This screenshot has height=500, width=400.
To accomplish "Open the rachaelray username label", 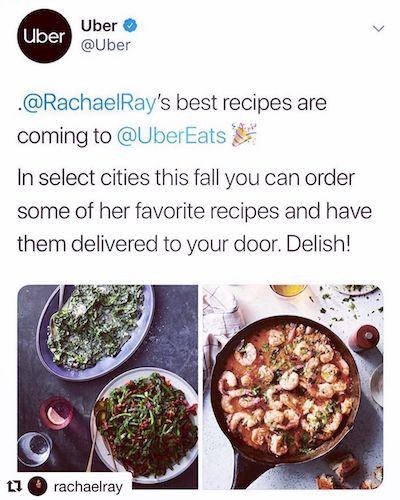I will (x=88, y=487).
